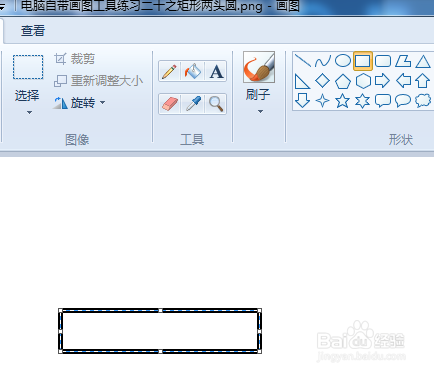Image resolution: width=434 pixels, height=374 pixels.
Task: Select the Color picker eyedropper
Action: pos(193,104)
